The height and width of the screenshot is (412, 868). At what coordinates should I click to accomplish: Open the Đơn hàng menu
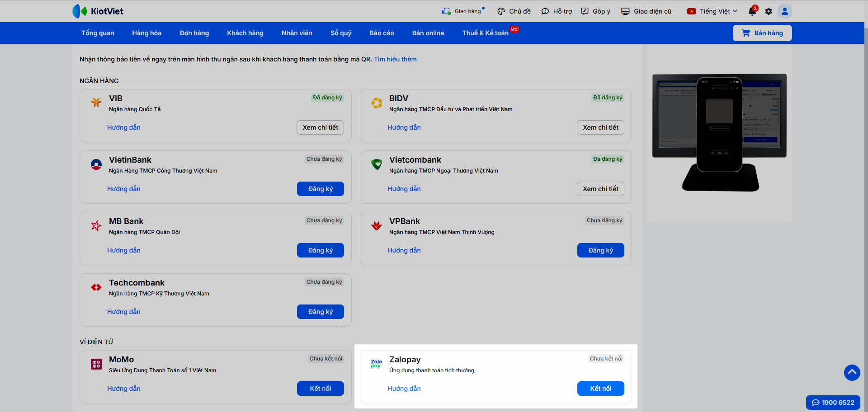click(x=194, y=33)
